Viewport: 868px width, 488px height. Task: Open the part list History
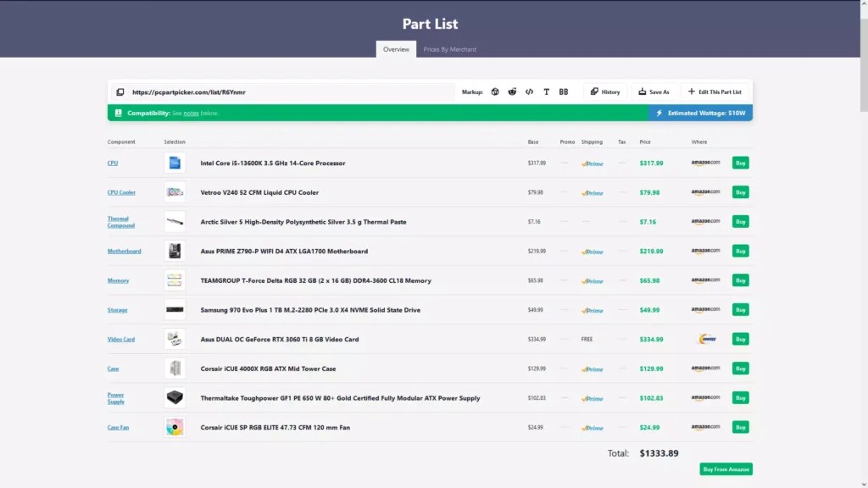pyautogui.click(x=605, y=91)
